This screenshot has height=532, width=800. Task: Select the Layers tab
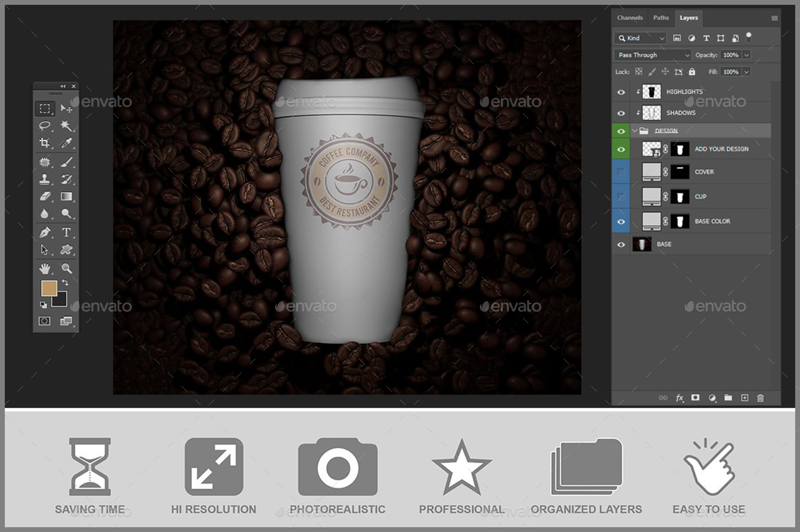(689, 18)
